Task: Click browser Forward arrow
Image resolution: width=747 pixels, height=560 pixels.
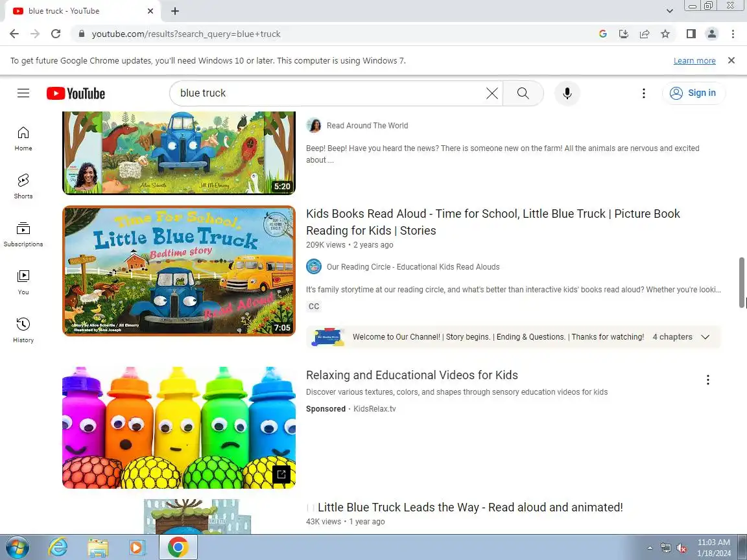Action: point(35,34)
